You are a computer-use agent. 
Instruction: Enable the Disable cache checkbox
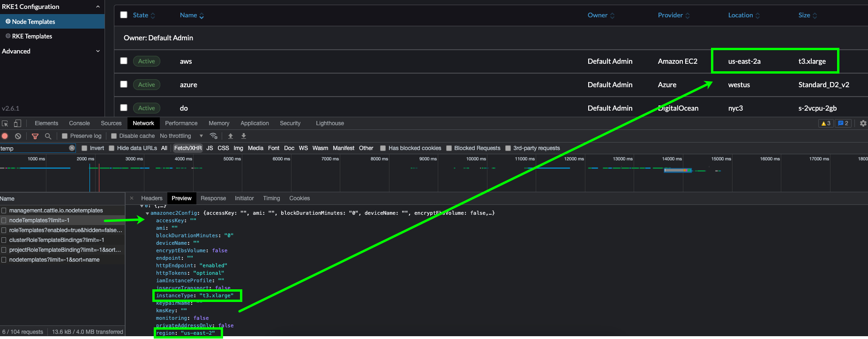tap(114, 136)
